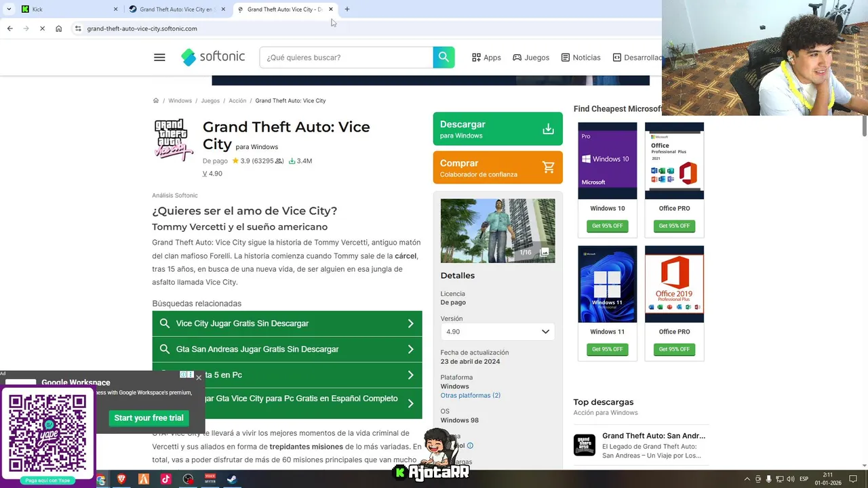Open TikTok from the taskbar

[x=165, y=479]
